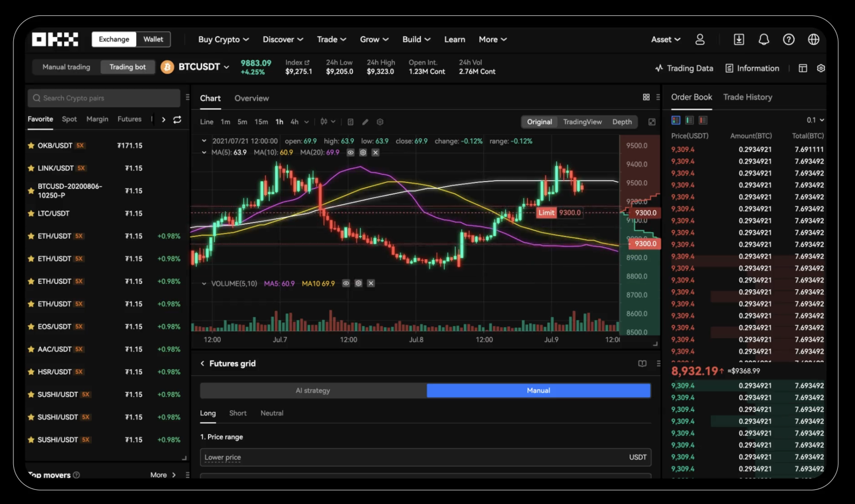
Task: Open MA indicator settings gear
Action: (x=363, y=152)
